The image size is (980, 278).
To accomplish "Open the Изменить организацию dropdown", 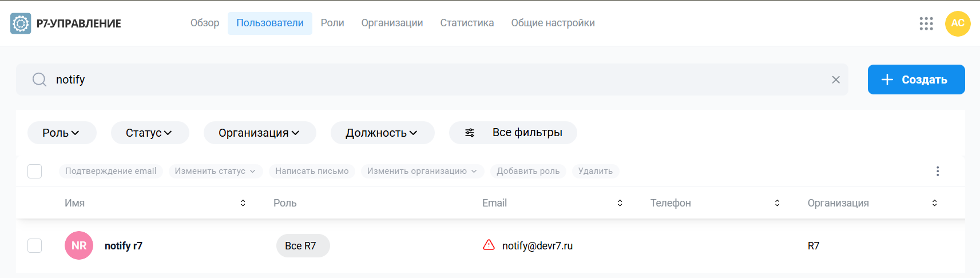I will point(423,171).
